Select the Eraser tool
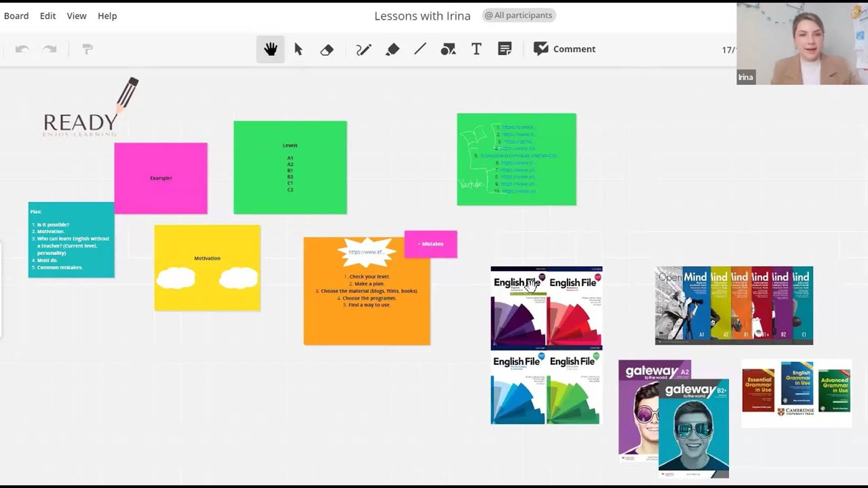The image size is (868, 488). [326, 49]
